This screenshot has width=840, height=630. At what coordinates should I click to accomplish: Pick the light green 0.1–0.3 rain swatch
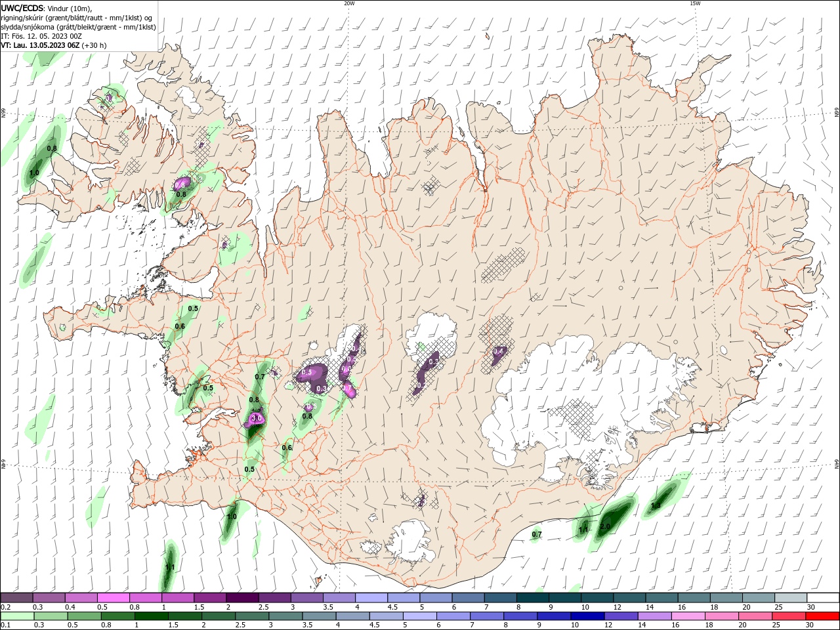(x=17, y=616)
